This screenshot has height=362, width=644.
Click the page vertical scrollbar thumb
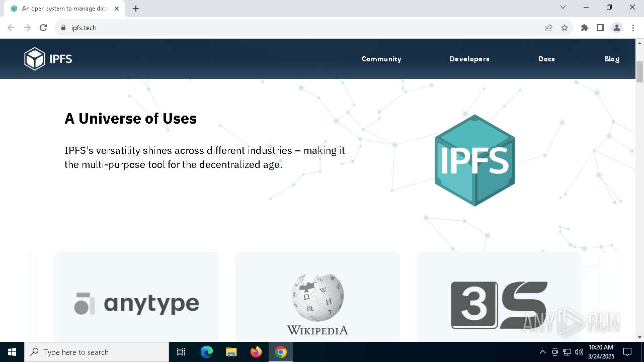click(x=639, y=72)
